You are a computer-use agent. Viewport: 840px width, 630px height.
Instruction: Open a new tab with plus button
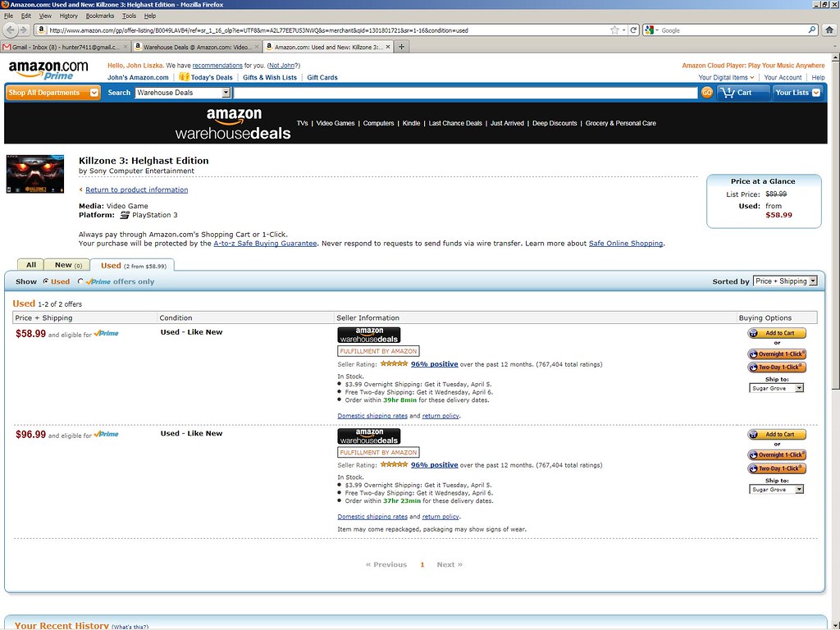401,47
